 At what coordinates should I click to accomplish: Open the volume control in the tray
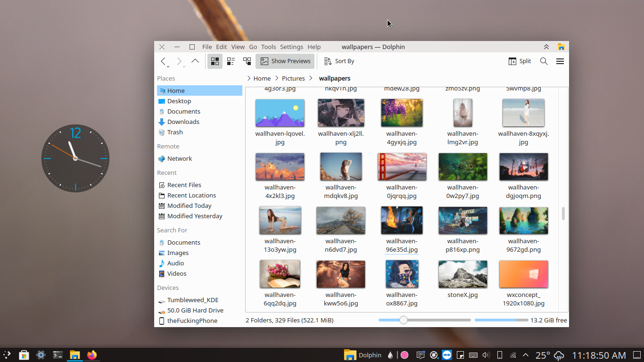click(486, 355)
